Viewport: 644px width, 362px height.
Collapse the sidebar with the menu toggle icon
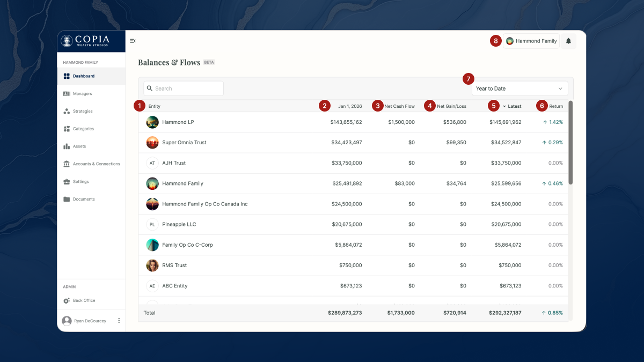click(133, 41)
